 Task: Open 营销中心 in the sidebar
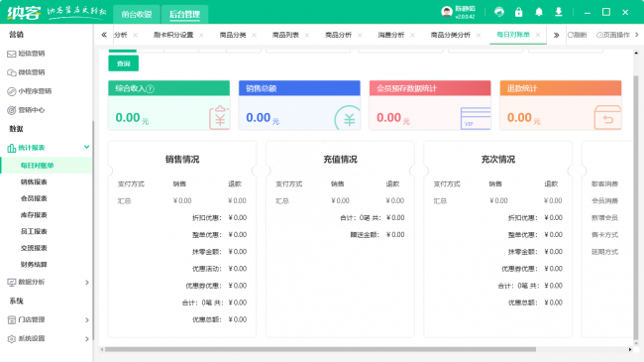pyautogui.click(x=27, y=110)
